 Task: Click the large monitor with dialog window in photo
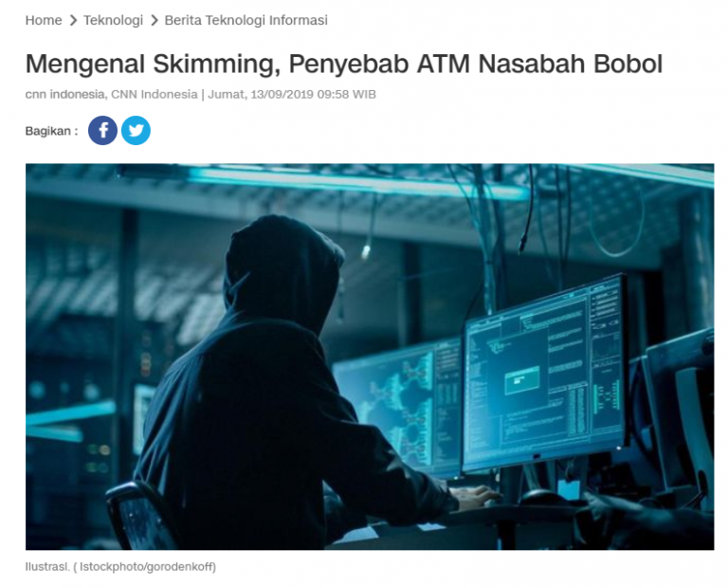(x=546, y=374)
